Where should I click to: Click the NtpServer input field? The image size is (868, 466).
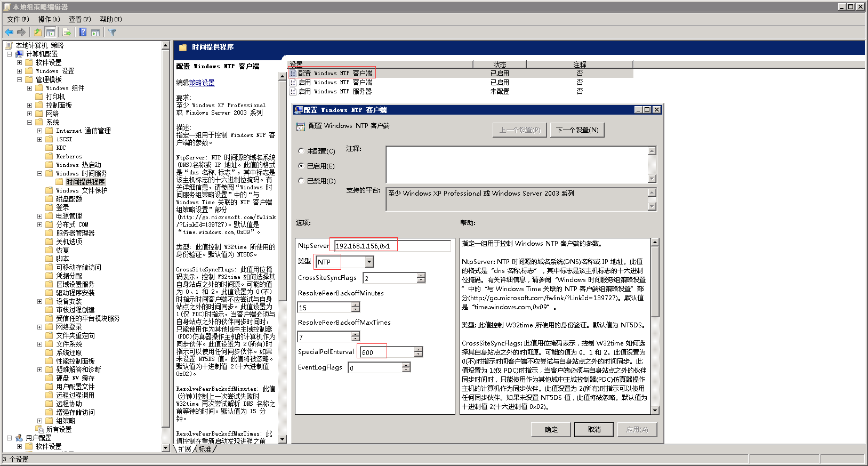pyautogui.click(x=392, y=246)
